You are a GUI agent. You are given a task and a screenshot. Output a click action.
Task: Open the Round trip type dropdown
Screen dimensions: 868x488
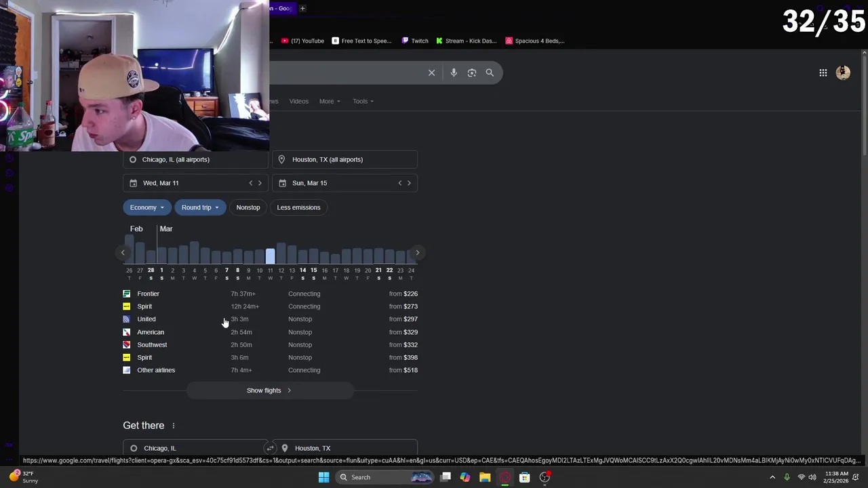(x=200, y=207)
